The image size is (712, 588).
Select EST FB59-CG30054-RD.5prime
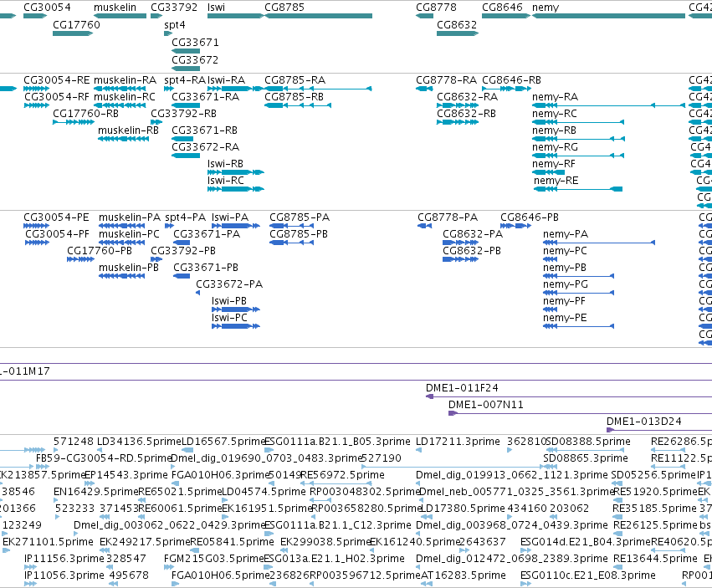42,467
